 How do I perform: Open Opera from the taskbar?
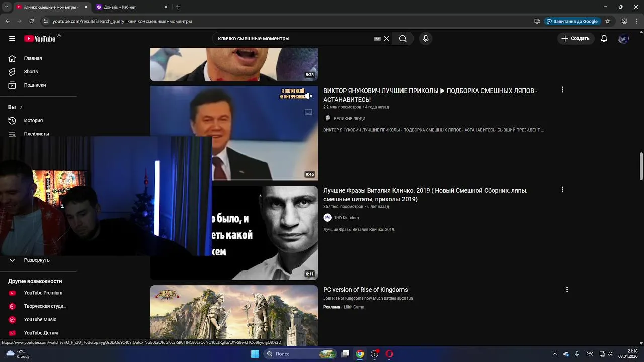point(389,354)
